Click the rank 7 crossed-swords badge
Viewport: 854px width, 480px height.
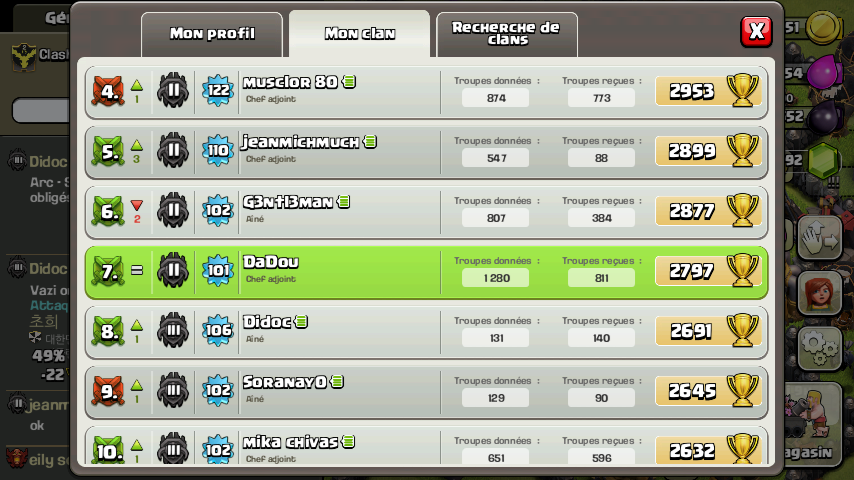[x=108, y=271]
